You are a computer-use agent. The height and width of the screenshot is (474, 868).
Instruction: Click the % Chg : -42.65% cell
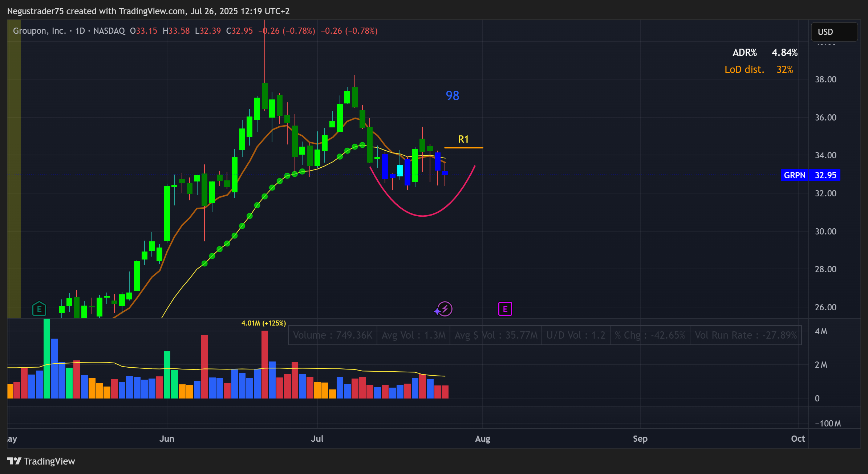click(x=650, y=335)
